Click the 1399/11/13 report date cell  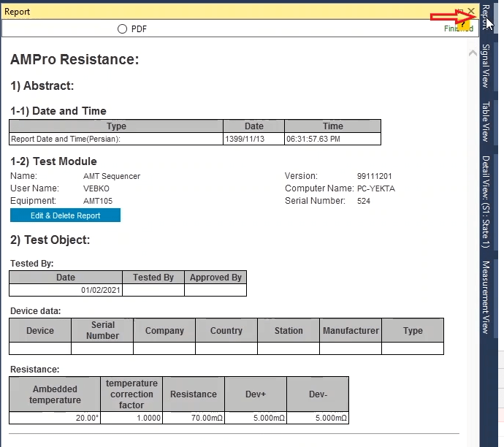pyautogui.click(x=253, y=138)
